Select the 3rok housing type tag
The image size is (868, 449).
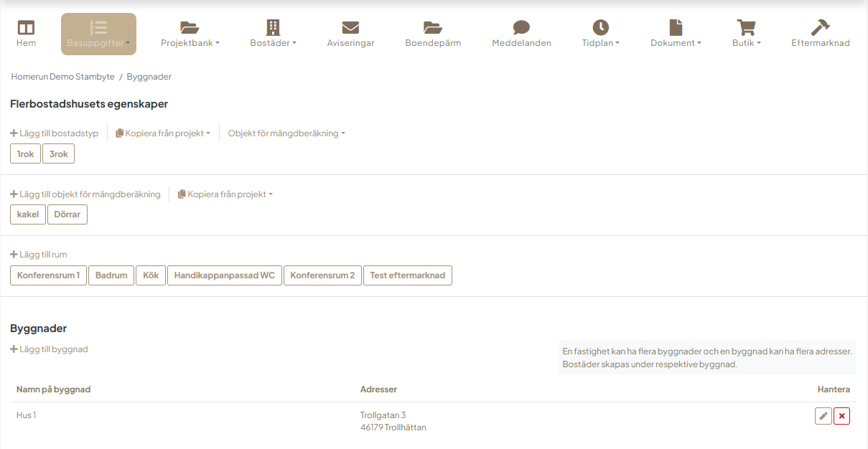(x=58, y=153)
